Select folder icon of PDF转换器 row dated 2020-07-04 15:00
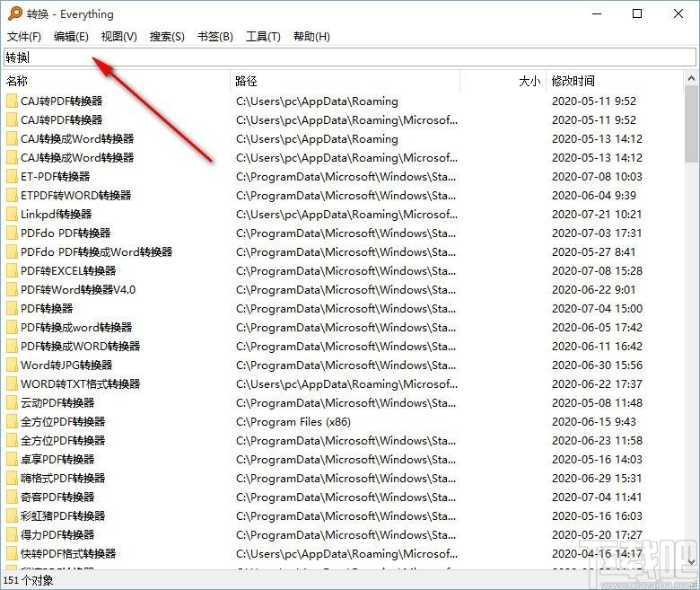The width and height of the screenshot is (700, 590). [x=12, y=308]
